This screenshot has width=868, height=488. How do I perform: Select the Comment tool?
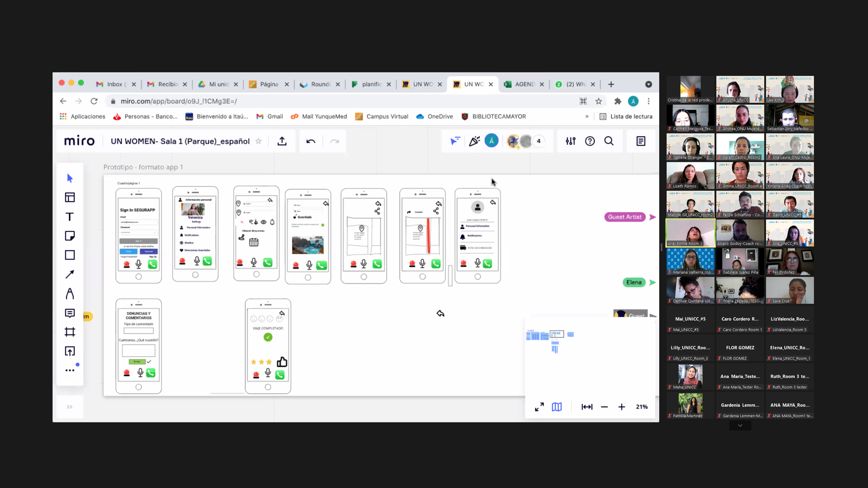[70, 313]
